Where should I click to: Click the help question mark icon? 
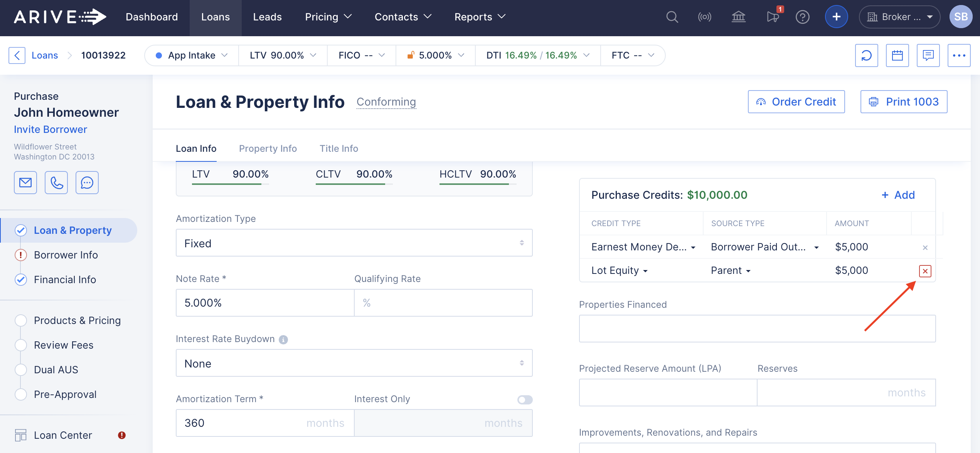802,17
